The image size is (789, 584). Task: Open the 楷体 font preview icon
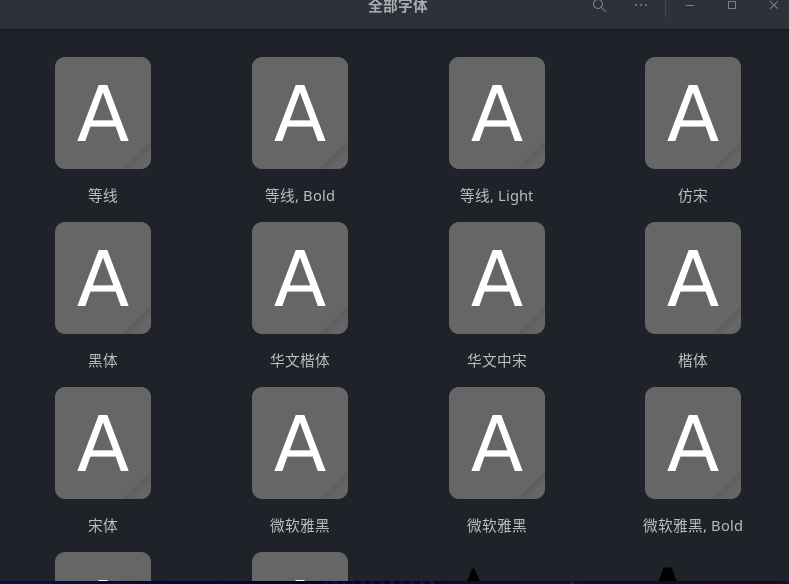point(693,278)
